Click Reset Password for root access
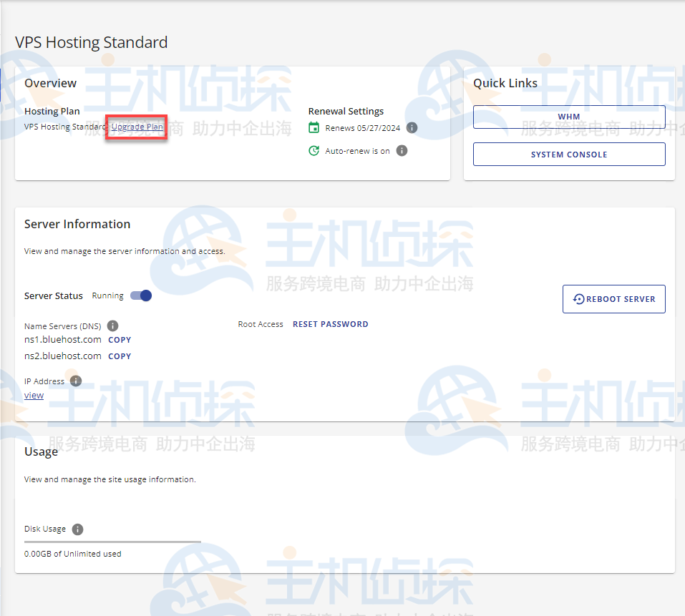 coord(330,324)
